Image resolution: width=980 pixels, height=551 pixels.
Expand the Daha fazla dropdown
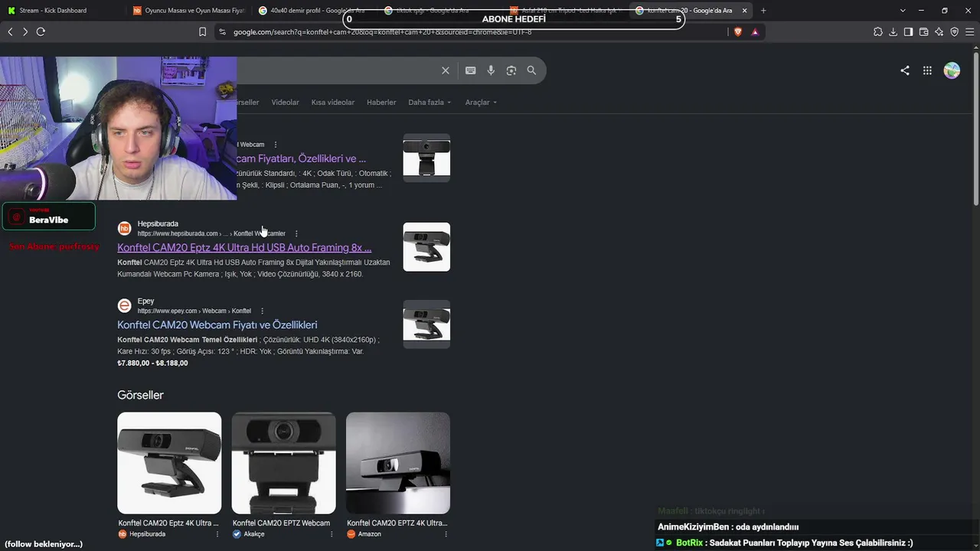tap(430, 103)
